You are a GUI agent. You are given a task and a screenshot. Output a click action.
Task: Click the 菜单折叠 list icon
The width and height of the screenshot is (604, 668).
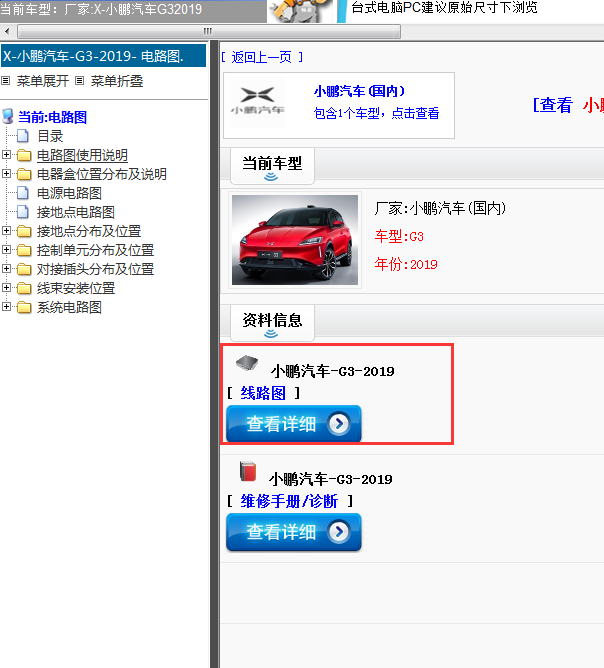pos(80,81)
